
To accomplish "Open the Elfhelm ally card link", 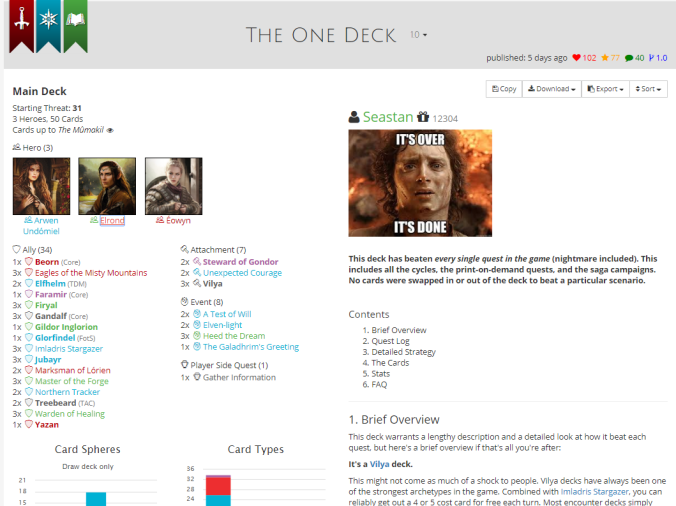I will [x=50, y=284].
